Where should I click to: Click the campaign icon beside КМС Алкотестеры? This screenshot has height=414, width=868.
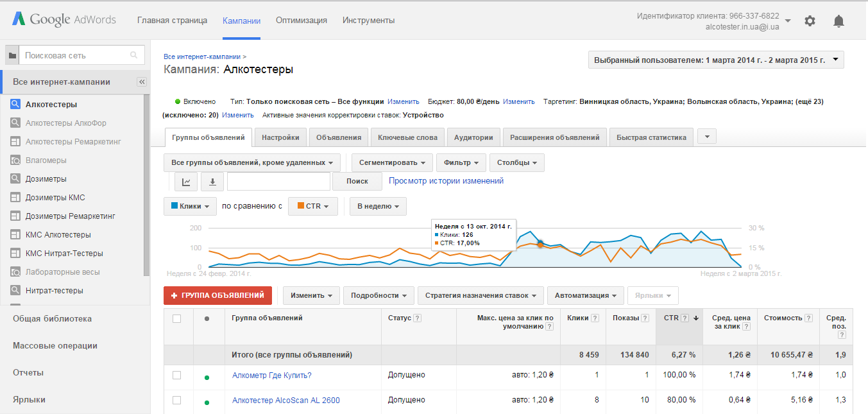coord(15,234)
